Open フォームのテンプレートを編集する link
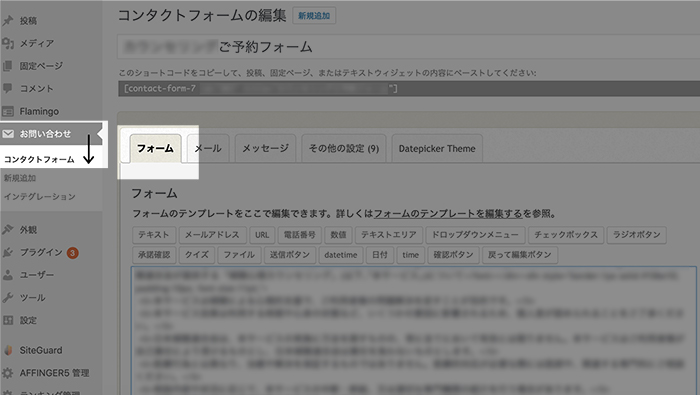 (448, 214)
